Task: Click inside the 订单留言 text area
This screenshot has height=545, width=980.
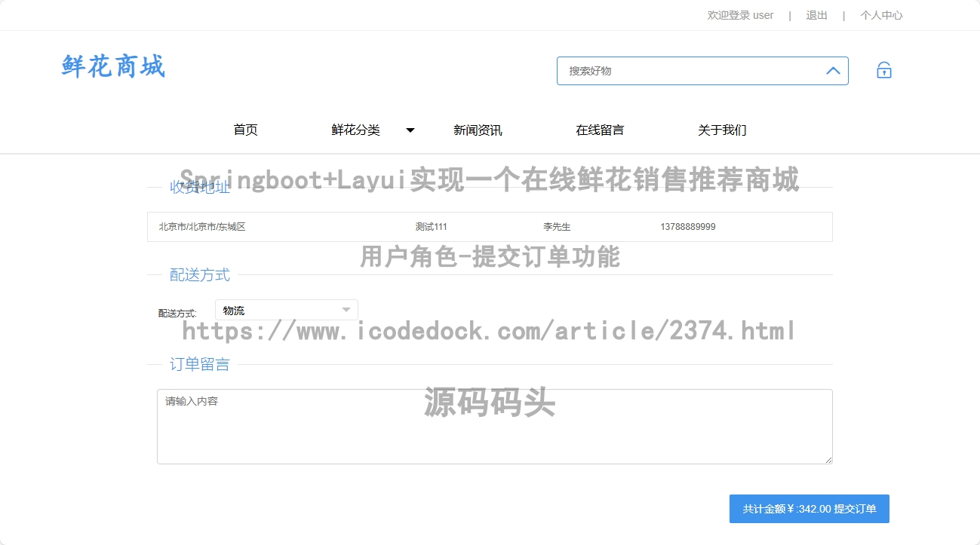Action: pos(495,427)
